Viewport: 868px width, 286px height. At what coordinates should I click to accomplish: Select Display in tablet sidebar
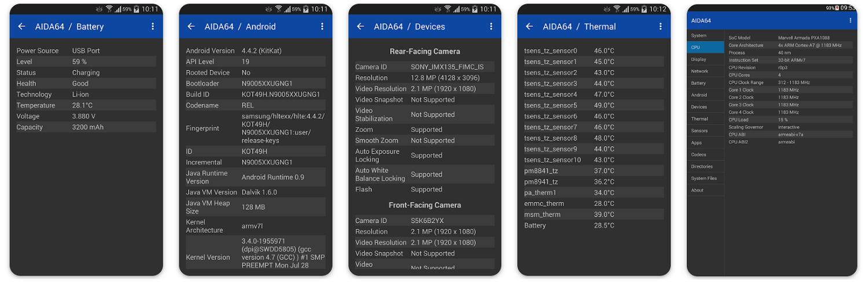click(705, 60)
